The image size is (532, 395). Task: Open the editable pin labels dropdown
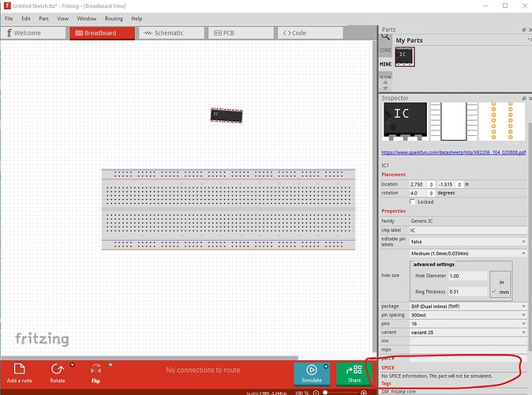(x=467, y=241)
